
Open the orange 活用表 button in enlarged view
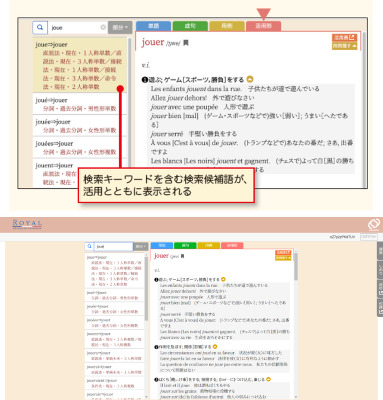click(344, 38)
